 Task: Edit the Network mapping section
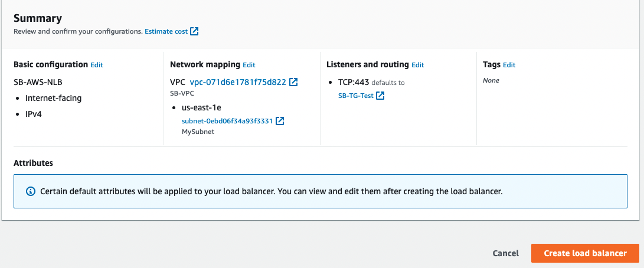[x=249, y=65]
